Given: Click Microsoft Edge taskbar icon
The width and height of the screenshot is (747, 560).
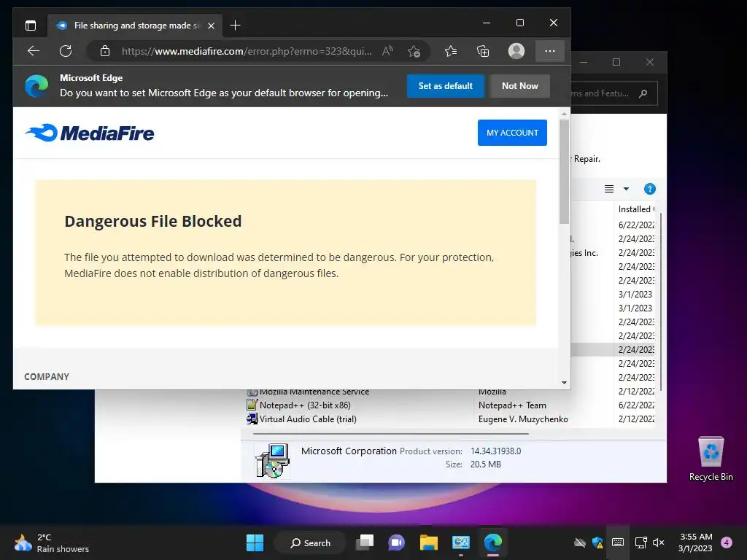Looking at the screenshot, I should tap(492, 542).
